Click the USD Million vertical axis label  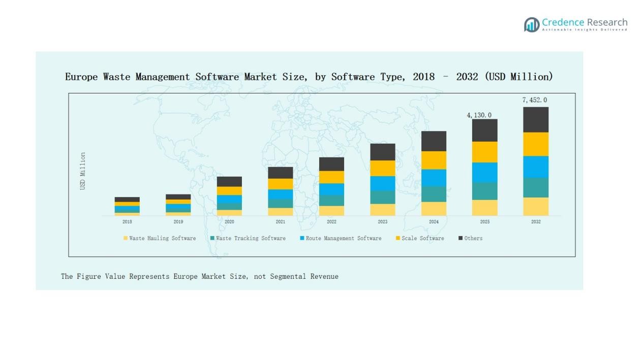(83, 171)
